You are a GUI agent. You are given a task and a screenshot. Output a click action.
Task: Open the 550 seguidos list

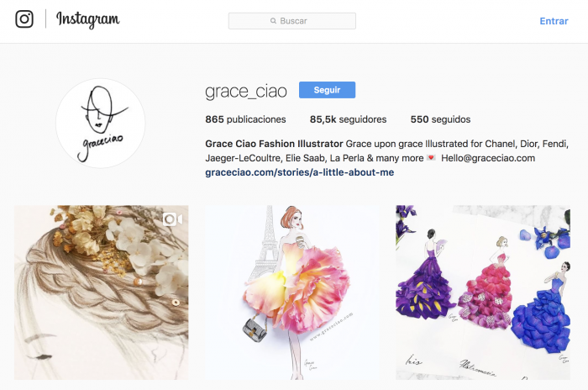440,119
